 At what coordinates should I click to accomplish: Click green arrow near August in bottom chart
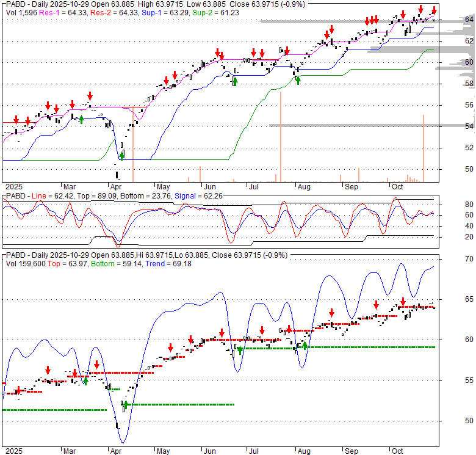(x=305, y=345)
